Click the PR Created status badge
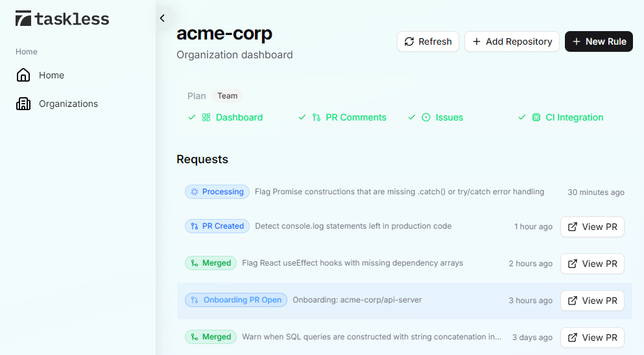Image resolution: width=644 pixels, height=355 pixels. click(217, 226)
